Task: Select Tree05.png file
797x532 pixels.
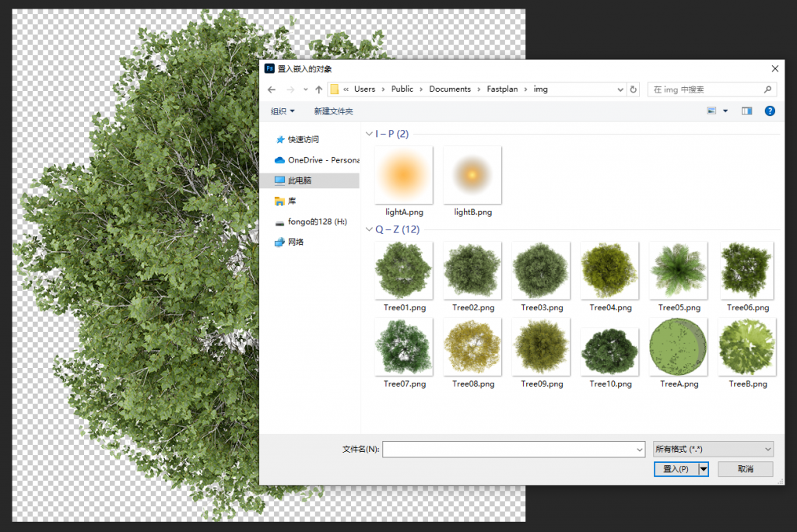Action: coord(679,277)
